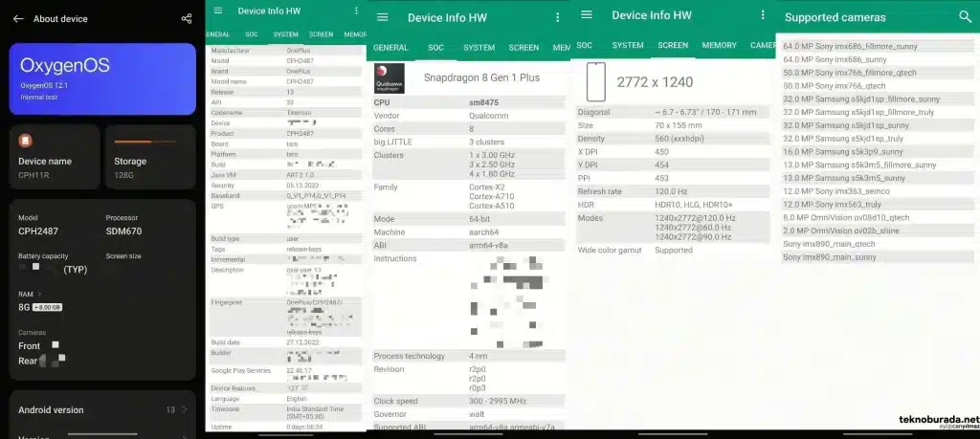Click the Java VM value ART 2.1.0

pyautogui.click(x=302, y=175)
